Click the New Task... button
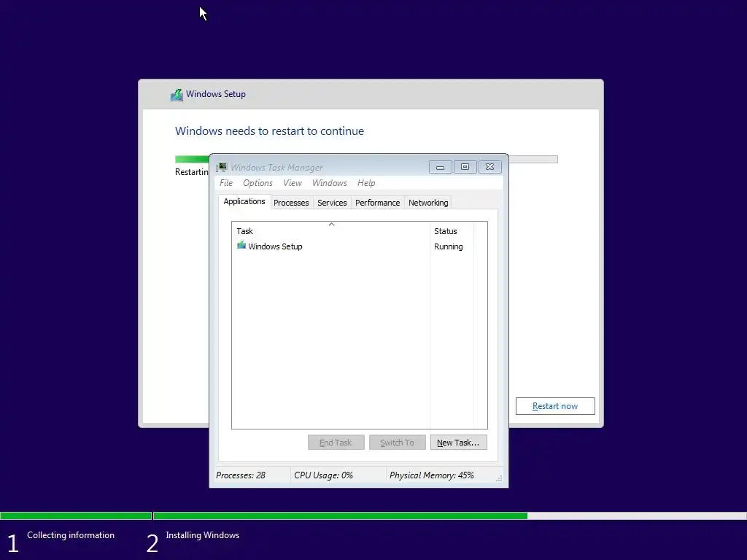The height and width of the screenshot is (560, 747). tap(458, 443)
